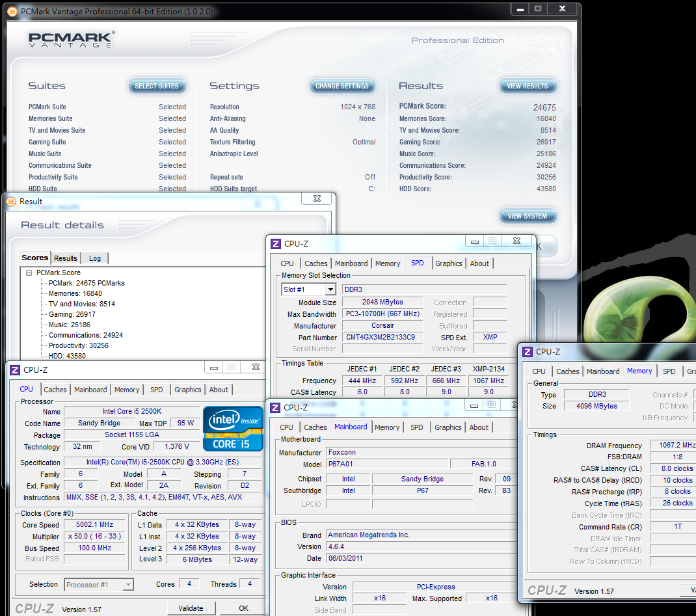This screenshot has width=696, height=616.
Task: Click the CPU-Z icon in the SPD window title
Action: (x=275, y=244)
